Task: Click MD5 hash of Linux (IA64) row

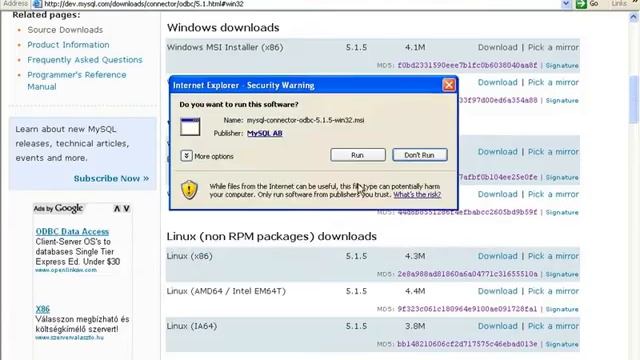Action: pyautogui.click(x=467, y=344)
